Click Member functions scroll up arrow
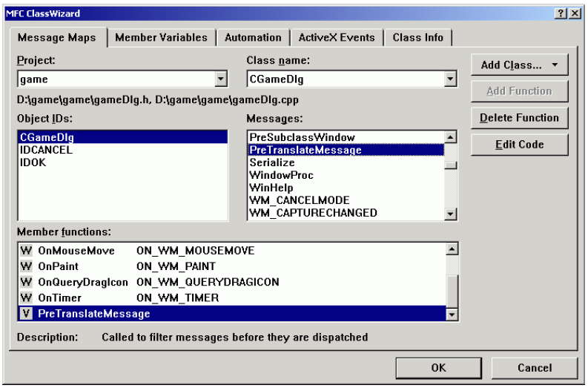Viewport: 588px width, 388px height. coord(452,249)
